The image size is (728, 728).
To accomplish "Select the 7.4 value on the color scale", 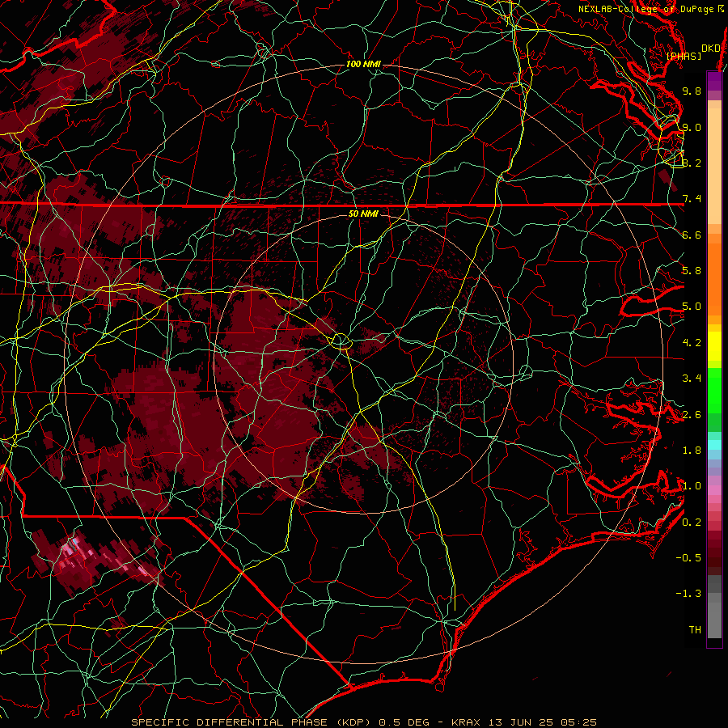I will pos(692,199).
